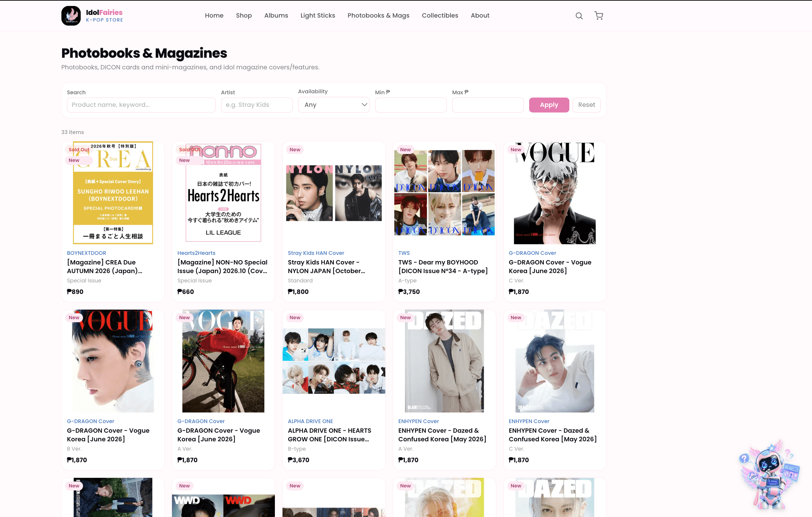The height and width of the screenshot is (517, 812).
Task: Open the Collectibles menu item
Action: pos(440,16)
